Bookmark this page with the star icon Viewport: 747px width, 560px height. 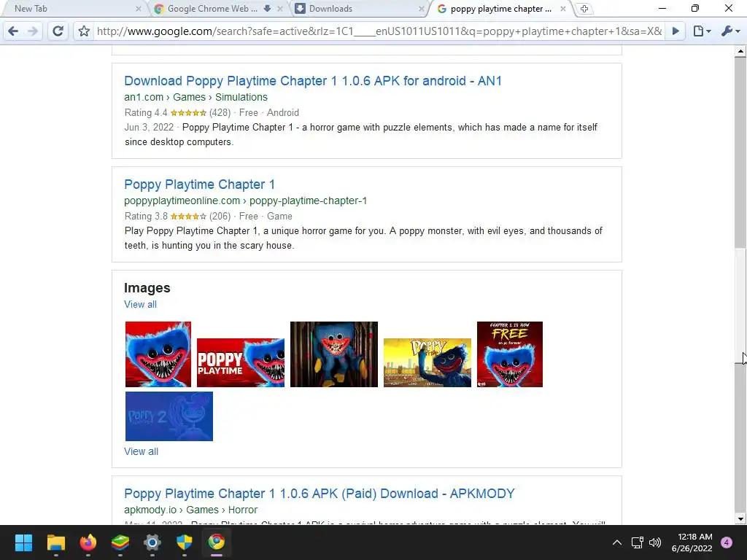(84, 31)
